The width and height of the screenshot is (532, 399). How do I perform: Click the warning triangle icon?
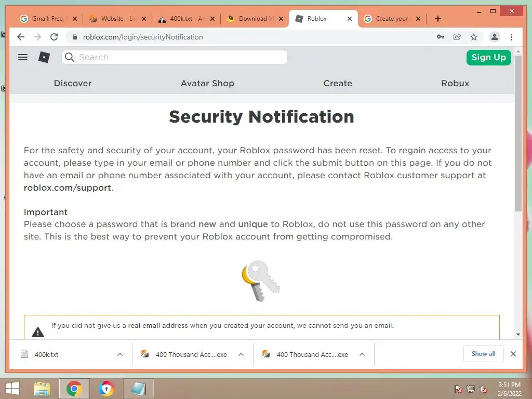click(x=38, y=332)
